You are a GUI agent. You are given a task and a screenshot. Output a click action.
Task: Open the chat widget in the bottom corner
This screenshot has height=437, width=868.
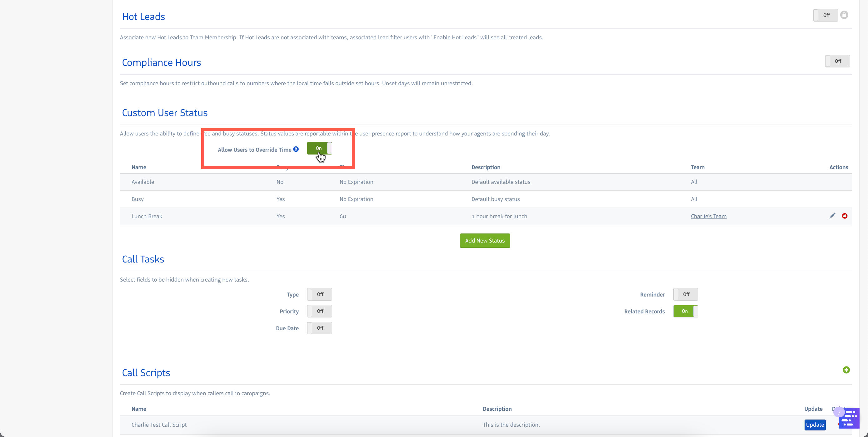pos(849,418)
